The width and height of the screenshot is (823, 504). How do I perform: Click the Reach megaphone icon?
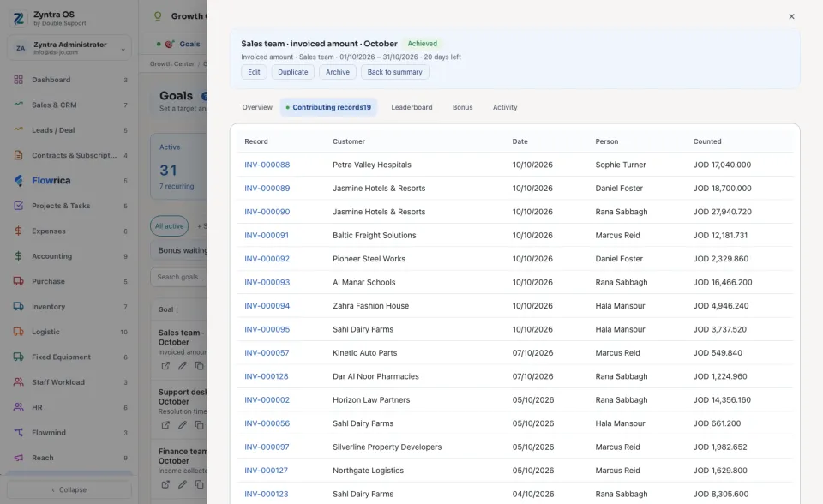(x=18, y=458)
